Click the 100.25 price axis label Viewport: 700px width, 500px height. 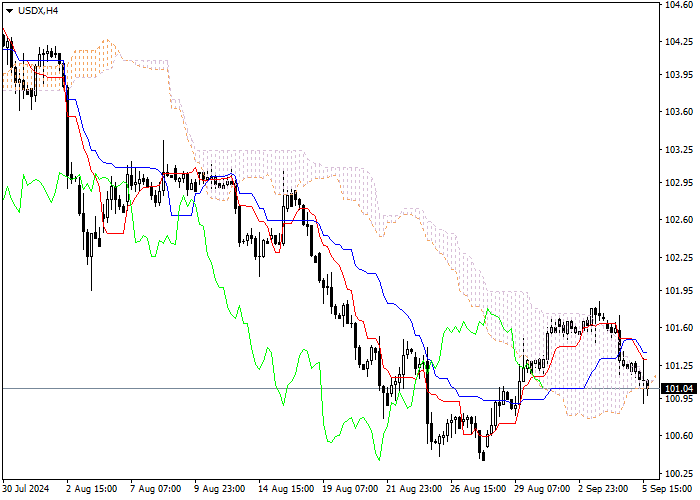pyautogui.click(x=679, y=473)
